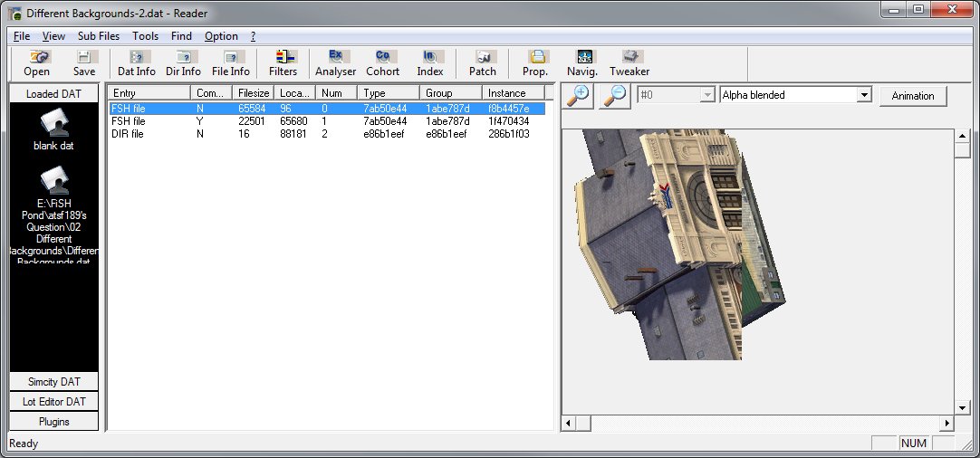Open the Tools menu
This screenshot has height=458, width=980.
(145, 36)
